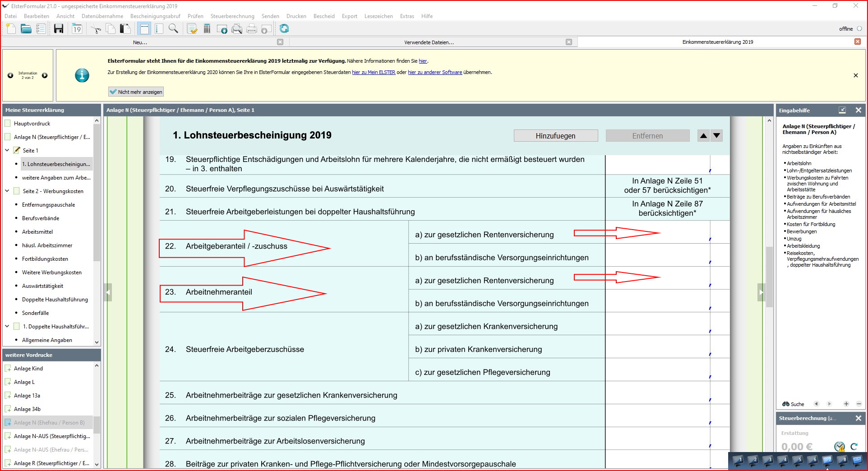Toggle Anlage N (Steuerpflichtiger) checkbox in tree
The height and width of the screenshot is (471, 868).
(x=7, y=137)
